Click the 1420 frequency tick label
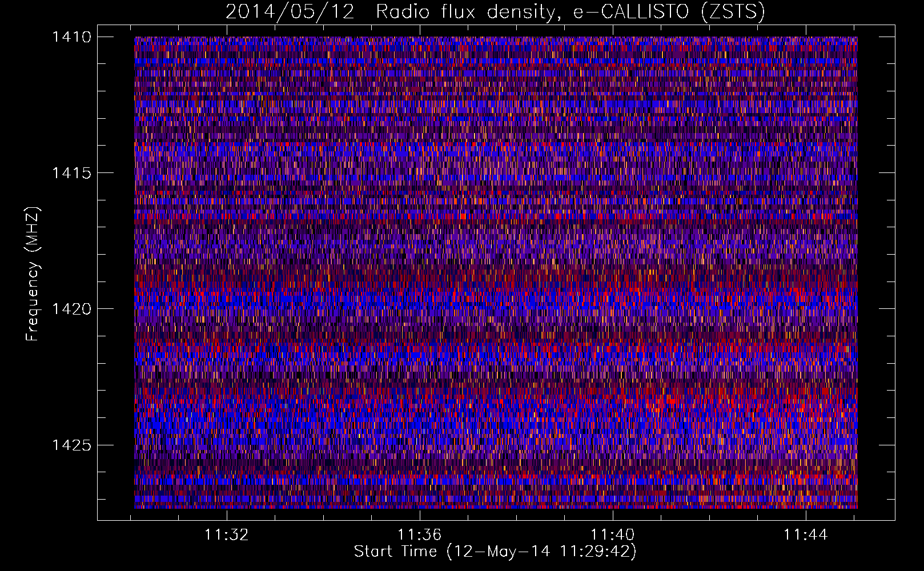Viewport: 924px width, 571px height. tap(71, 309)
